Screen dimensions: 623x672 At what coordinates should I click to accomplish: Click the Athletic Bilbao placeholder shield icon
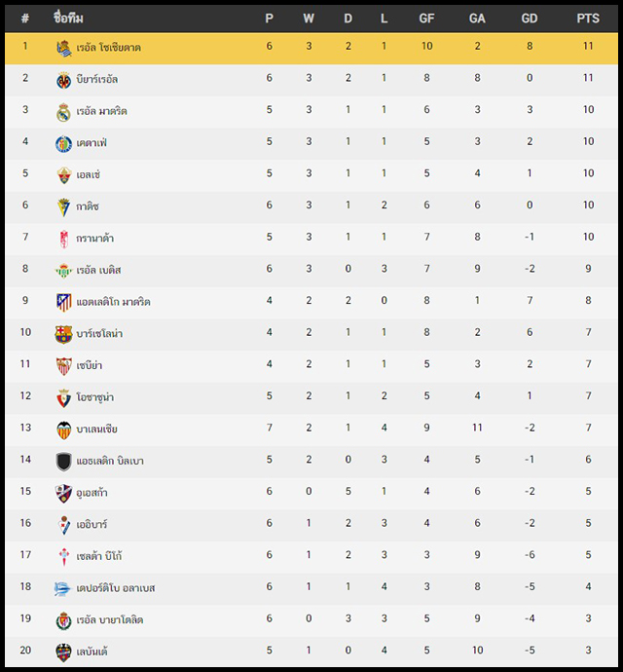point(64,462)
